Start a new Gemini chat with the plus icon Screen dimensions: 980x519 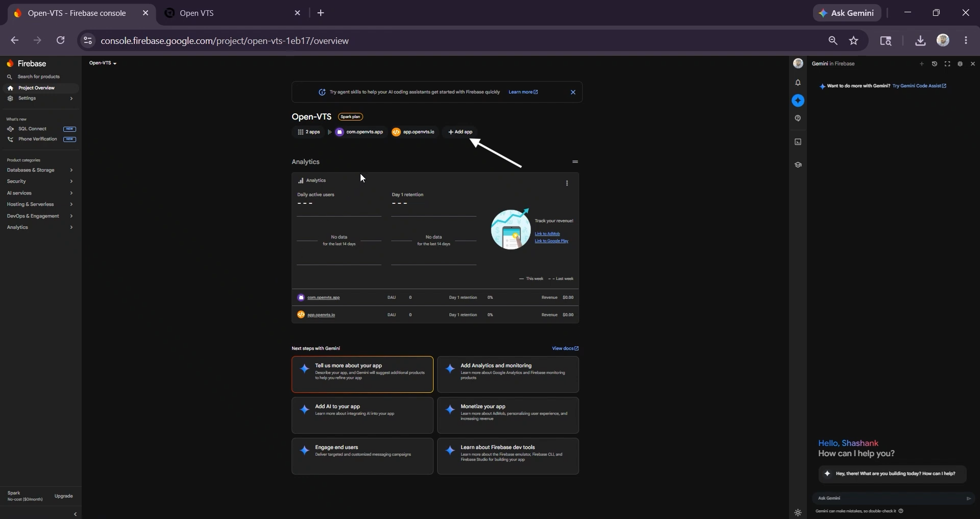coord(922,64)
